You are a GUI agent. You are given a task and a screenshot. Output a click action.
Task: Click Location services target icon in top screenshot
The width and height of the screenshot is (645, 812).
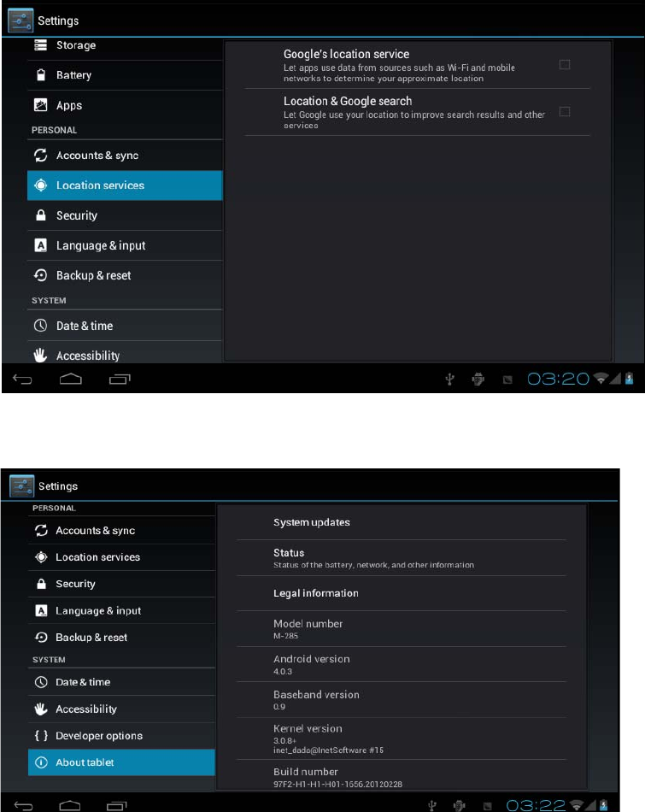pyautogui.click(x=40, y=185)
